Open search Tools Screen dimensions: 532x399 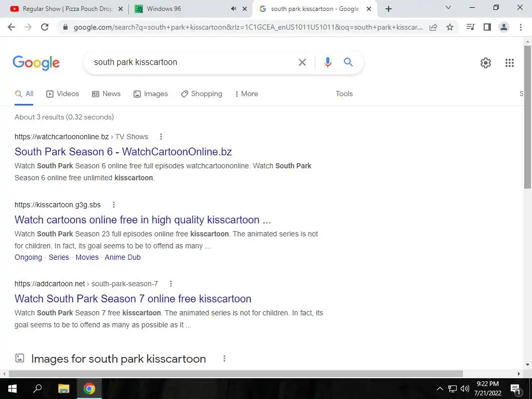tap(344, 94)
